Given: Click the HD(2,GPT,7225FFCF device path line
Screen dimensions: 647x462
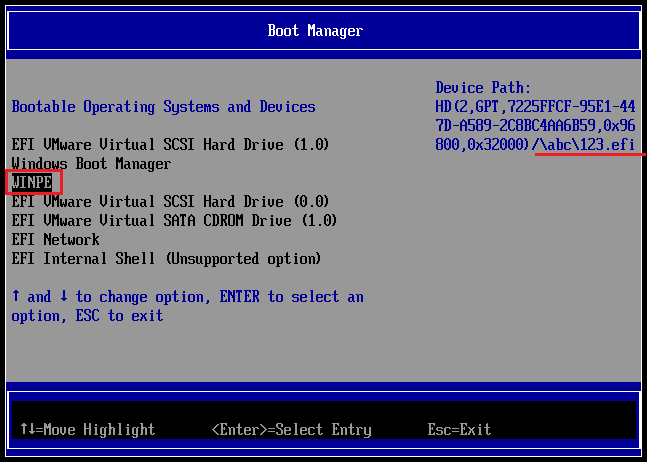Looking at the screenshot, I should 535,107.
